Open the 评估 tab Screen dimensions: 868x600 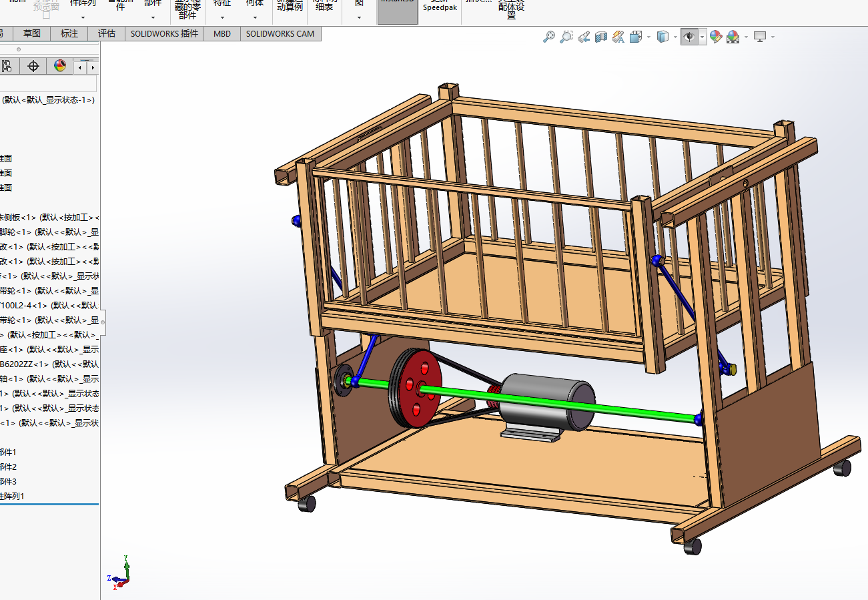pyautogui.click(x=107, y=33)
